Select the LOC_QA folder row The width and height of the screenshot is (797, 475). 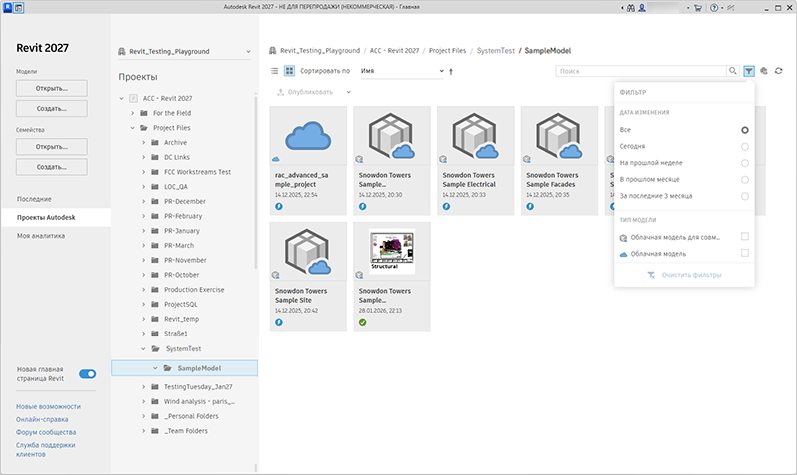pyautogui.click(x=185, y=187)
